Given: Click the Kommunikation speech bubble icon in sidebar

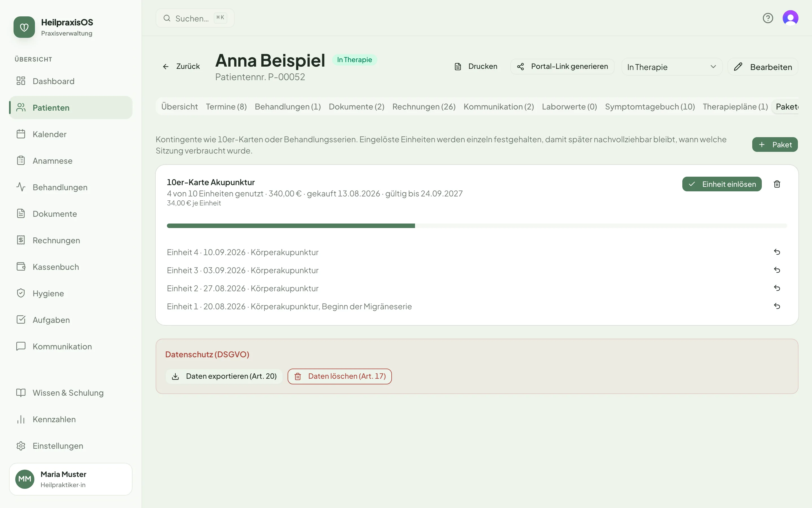Looking at the screenshot, I should (x=21, y=346).
